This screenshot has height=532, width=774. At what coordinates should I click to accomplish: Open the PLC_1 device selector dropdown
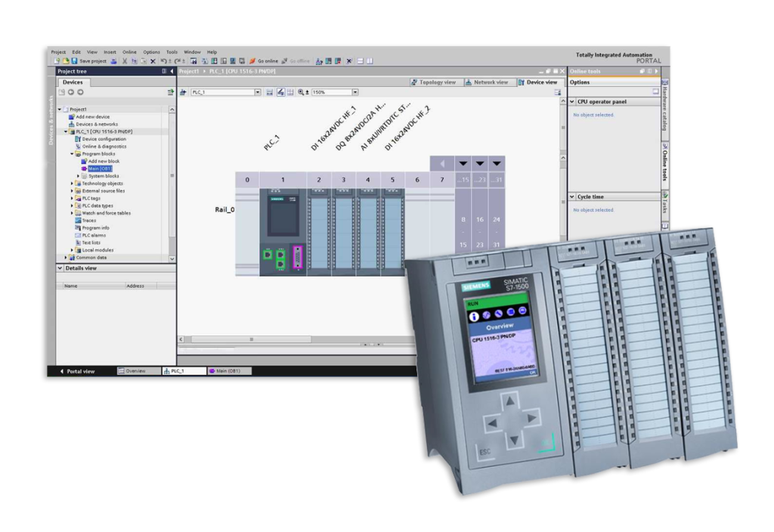[x=257, y=92]
